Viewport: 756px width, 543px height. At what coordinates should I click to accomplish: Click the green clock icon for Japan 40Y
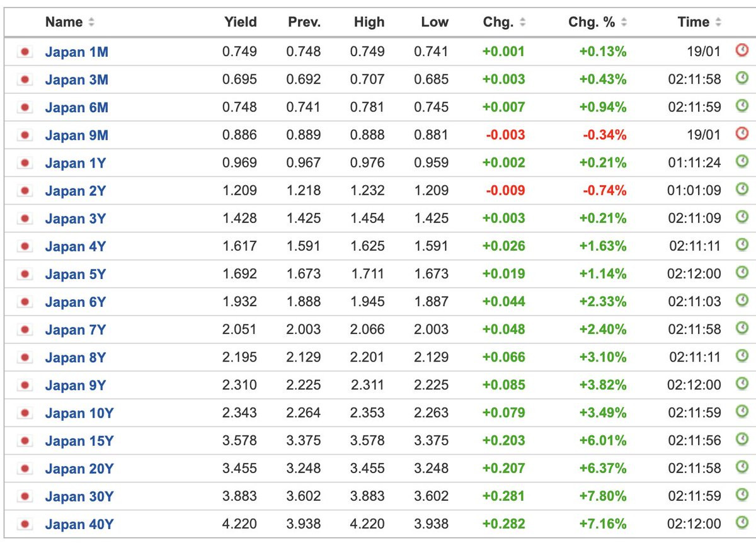[742, 522]
